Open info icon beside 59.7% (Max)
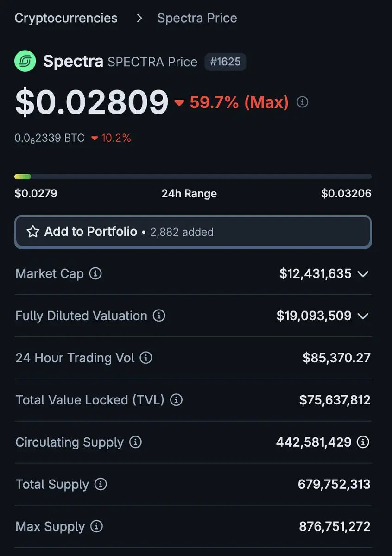Screen dimensions: 392x556 coord(302,102)
